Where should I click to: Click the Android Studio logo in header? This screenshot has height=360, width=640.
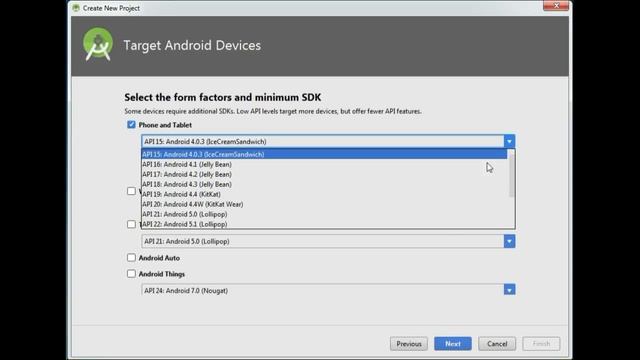98,44
